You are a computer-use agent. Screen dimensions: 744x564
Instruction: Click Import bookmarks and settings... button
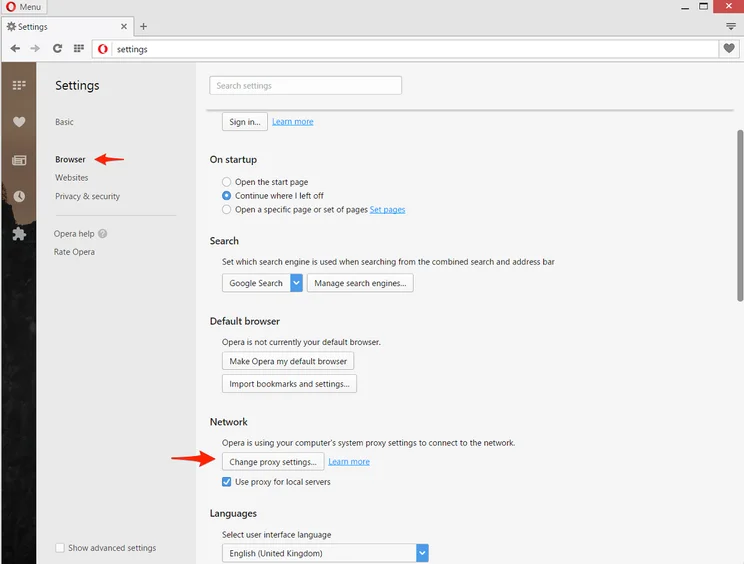[x=289, y=384]
